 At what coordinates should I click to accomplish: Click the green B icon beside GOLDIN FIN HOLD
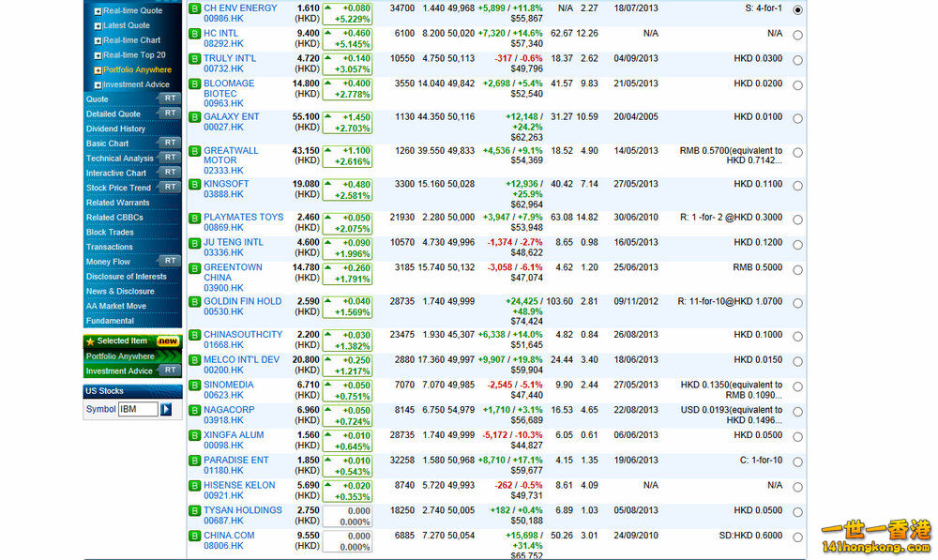click(x=194, y=301)
